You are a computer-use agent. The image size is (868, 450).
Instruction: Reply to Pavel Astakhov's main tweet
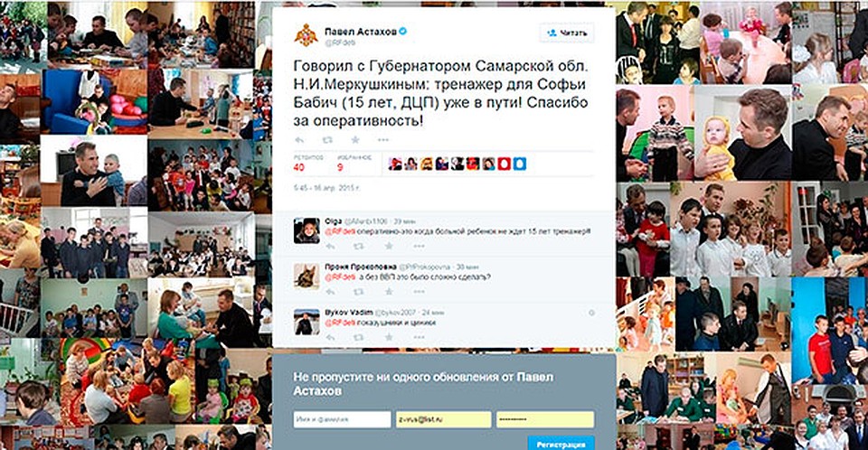tap(299, 140)
